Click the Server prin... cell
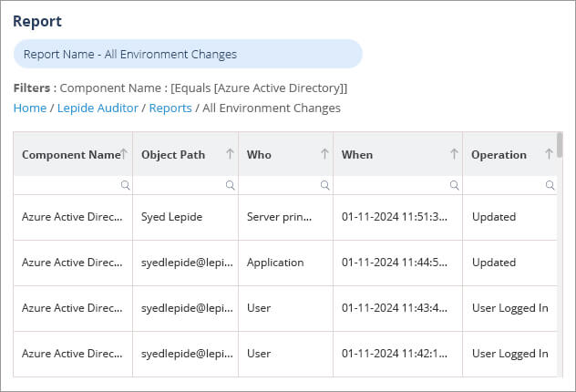 [286, 217]
